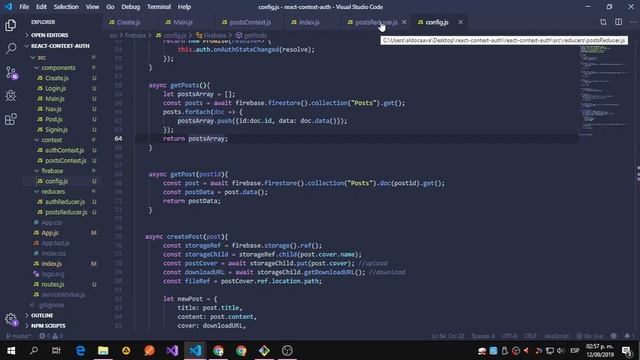Open File Explorer from the taskbar
640x360 pixels.
coord(103,351)
